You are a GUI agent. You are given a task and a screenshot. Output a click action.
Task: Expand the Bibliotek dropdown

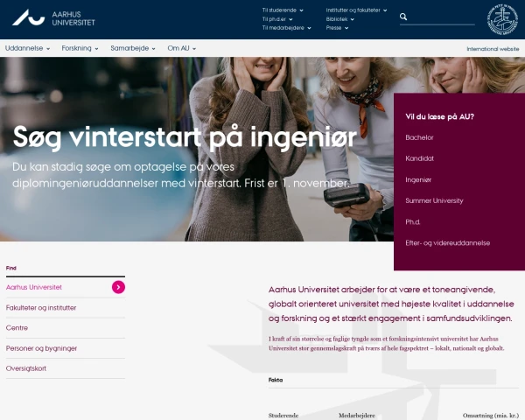(x=340, y=19)
